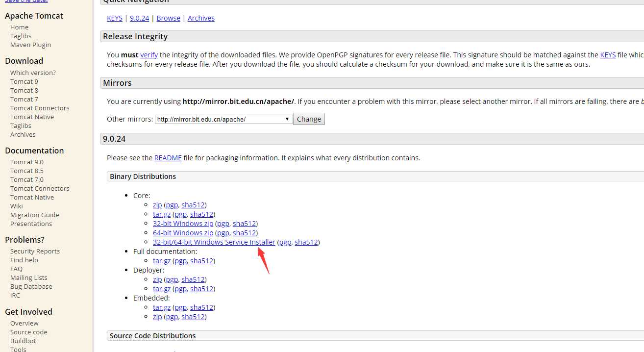Open the Buildbot link

[23, 341]
